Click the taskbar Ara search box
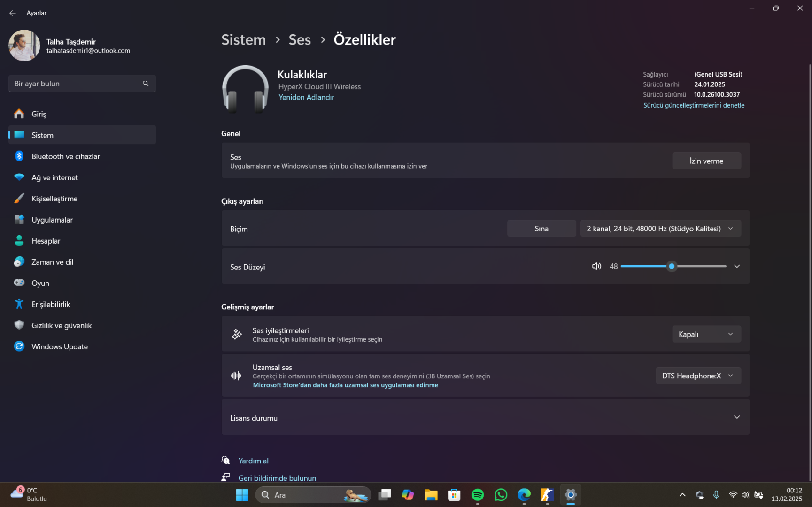The image size is (812, 507). 313,495
